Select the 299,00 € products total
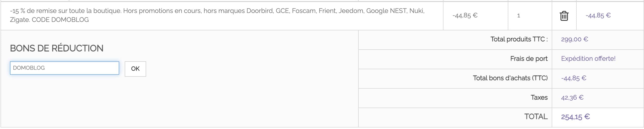The width and height of the screenshot is (644, 129). tap(574, 39)
